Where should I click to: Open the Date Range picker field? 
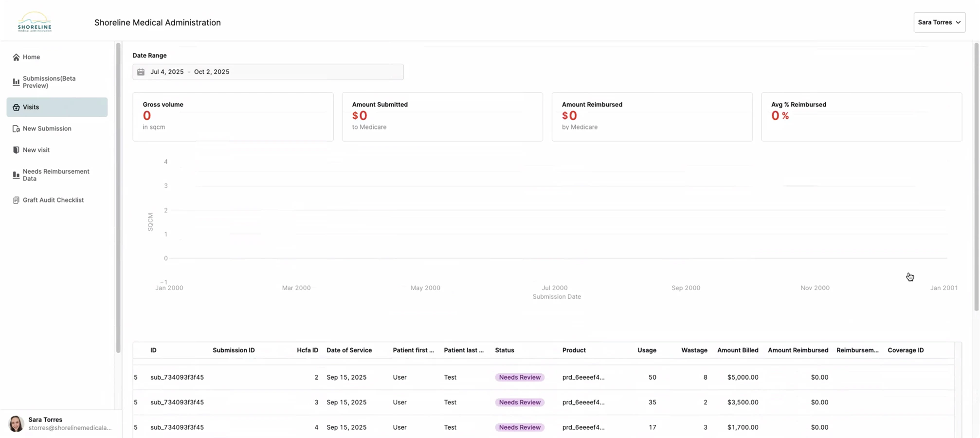pyautogui.click(x=268, y=72)
